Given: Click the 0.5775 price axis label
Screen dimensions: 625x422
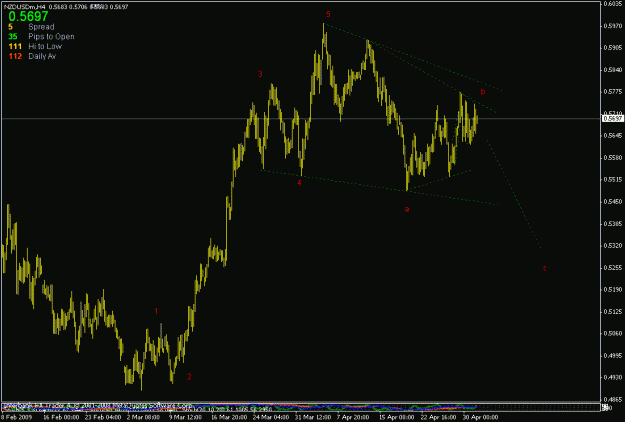Looking at the screenshot, I should click(613, 92).
